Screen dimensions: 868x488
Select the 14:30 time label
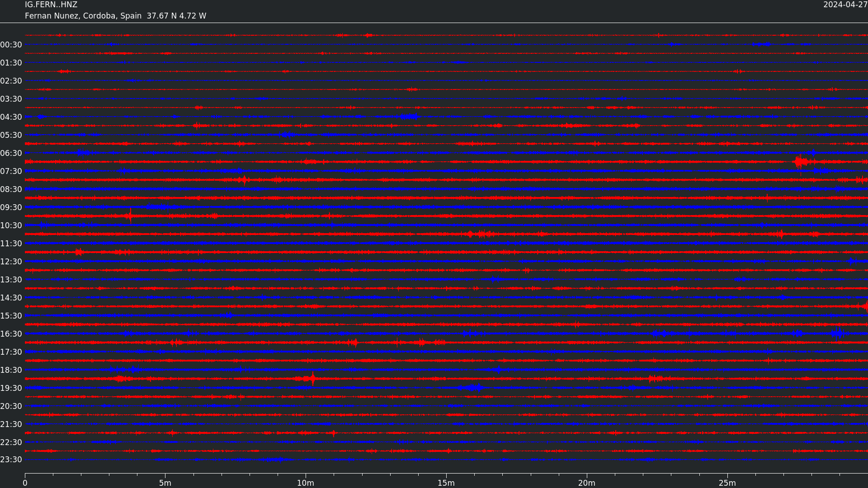pyautogui.click(x=11, y=298)
